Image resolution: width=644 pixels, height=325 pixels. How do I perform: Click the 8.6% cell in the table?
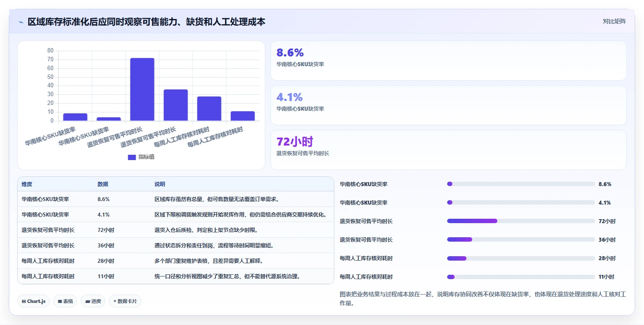104,199
